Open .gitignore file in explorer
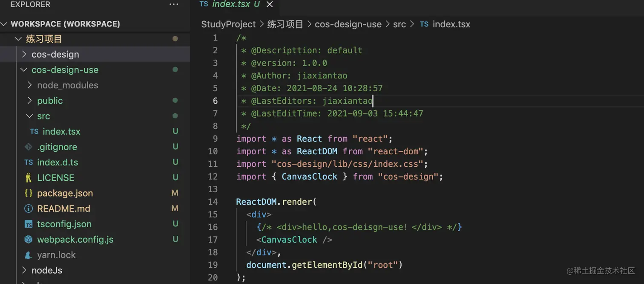The width and height of the screenshot is (644, 284). (57, 147)
